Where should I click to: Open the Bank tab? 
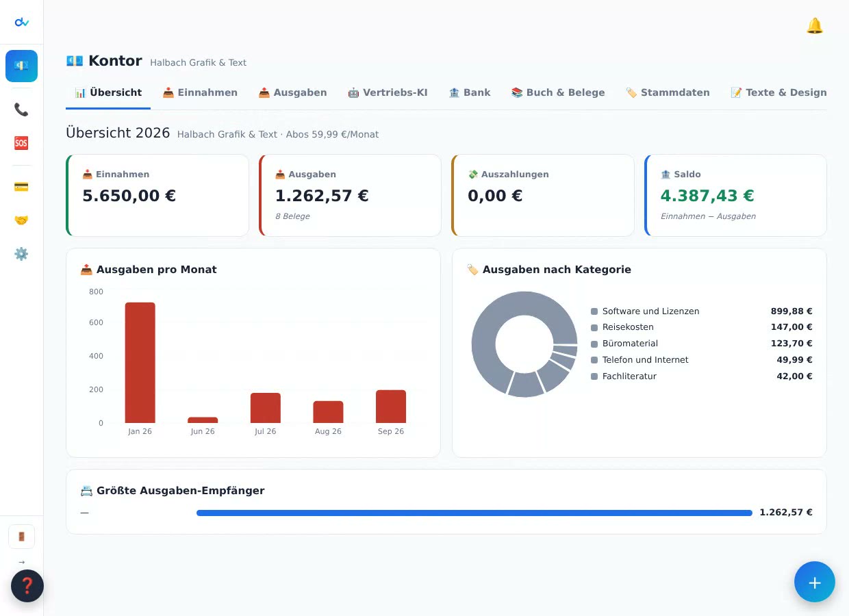pyautogui.click(x=470, y=92)
